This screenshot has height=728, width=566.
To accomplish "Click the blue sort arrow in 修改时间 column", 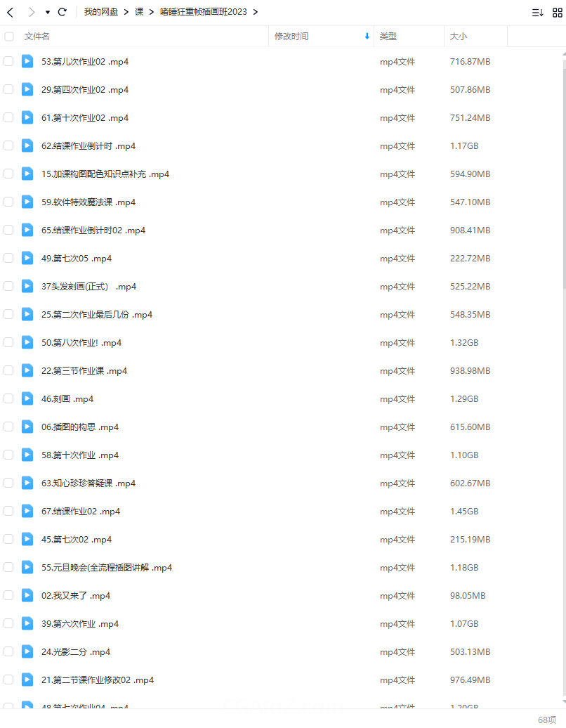I will [x=367, y=37].
